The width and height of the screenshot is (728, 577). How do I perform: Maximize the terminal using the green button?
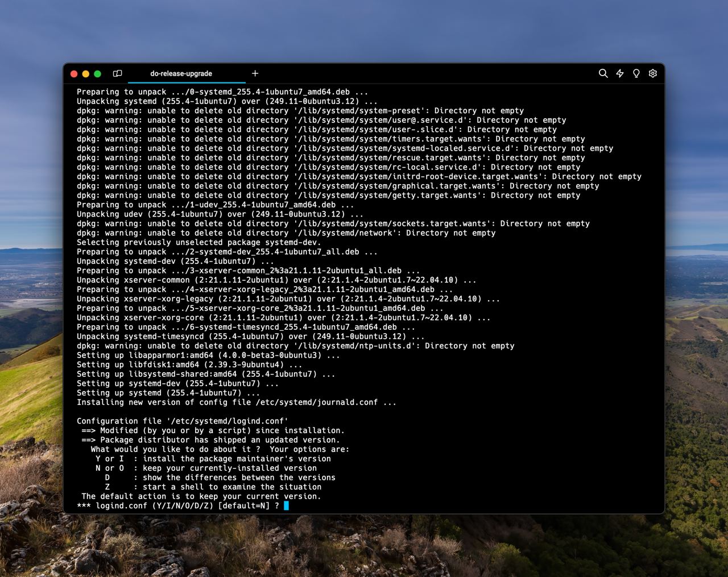click(98, 74)
